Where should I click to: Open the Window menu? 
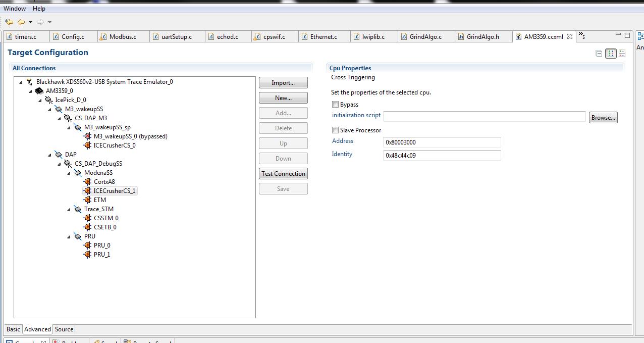point(15,8)
